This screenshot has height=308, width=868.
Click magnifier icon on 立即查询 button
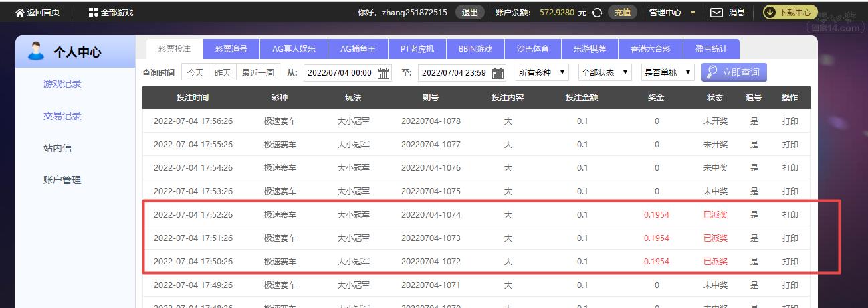pyautogui.click(x=712, y=72)
